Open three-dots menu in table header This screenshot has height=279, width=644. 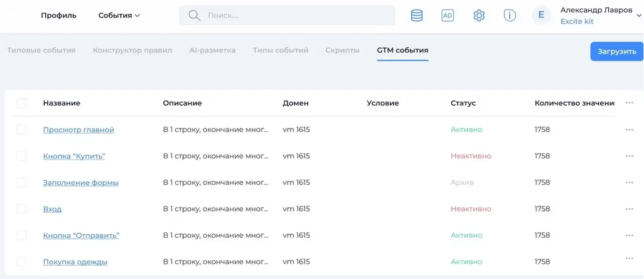point(629,103)
